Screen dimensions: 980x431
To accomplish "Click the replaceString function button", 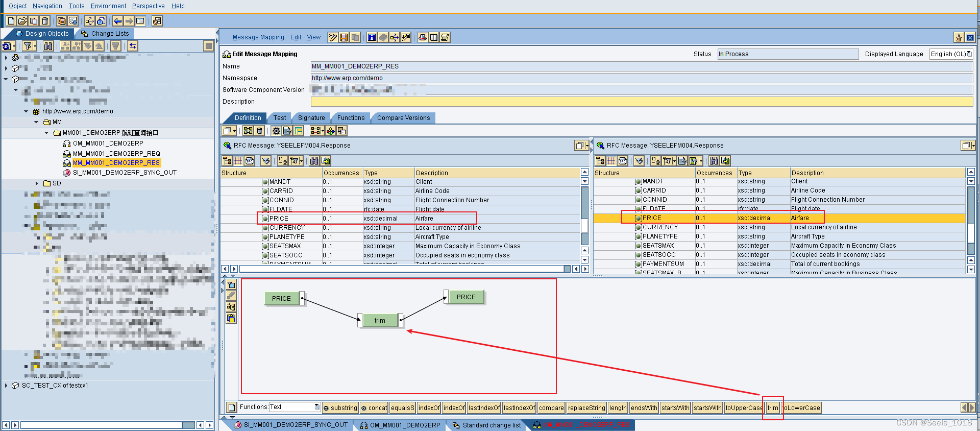I will coord(586,408).
